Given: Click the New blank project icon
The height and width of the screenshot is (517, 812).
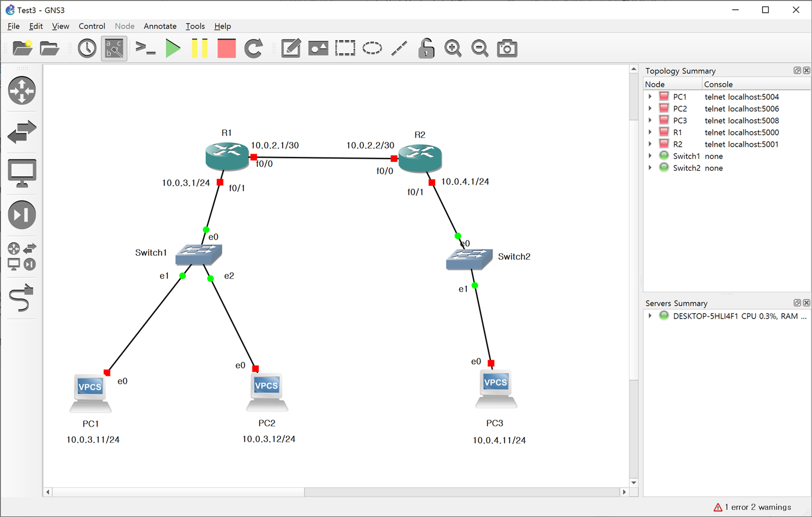Looking at the screenshot, I should click(x=22, y=48).
